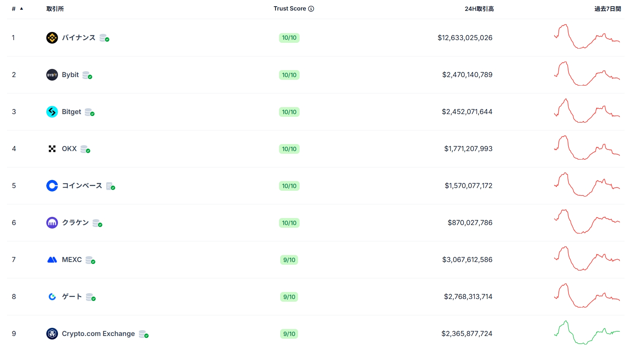
Task: Click the Coinbase blue logo icon
Action: [52, 186]
